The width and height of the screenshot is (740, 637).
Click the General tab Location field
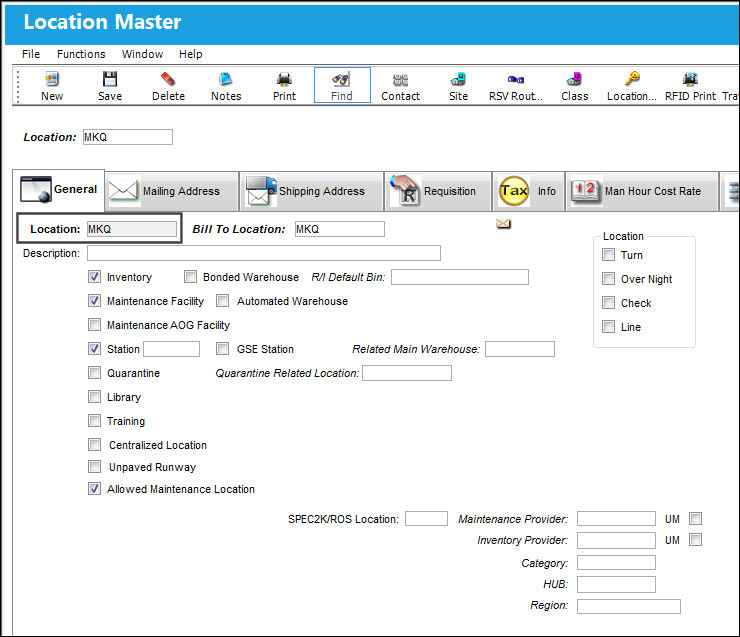132,229
